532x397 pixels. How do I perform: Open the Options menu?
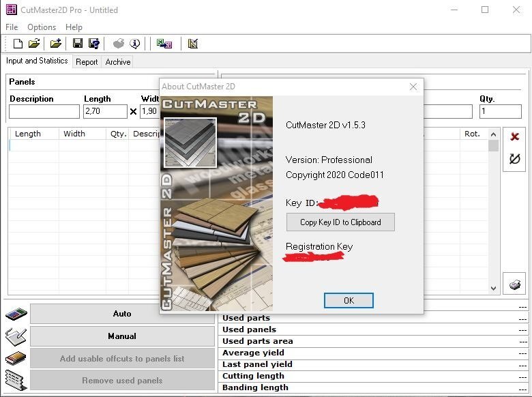click(42, 27)
